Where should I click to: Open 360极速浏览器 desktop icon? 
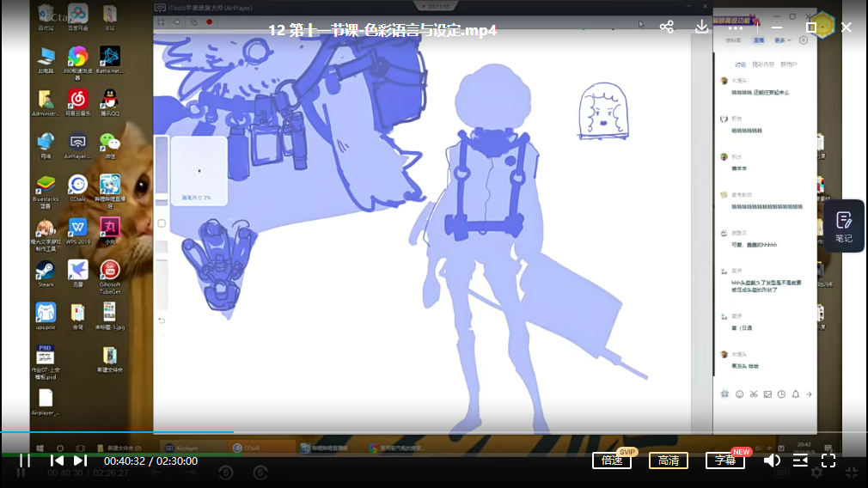pyautogui.click(x=77, y=63)
